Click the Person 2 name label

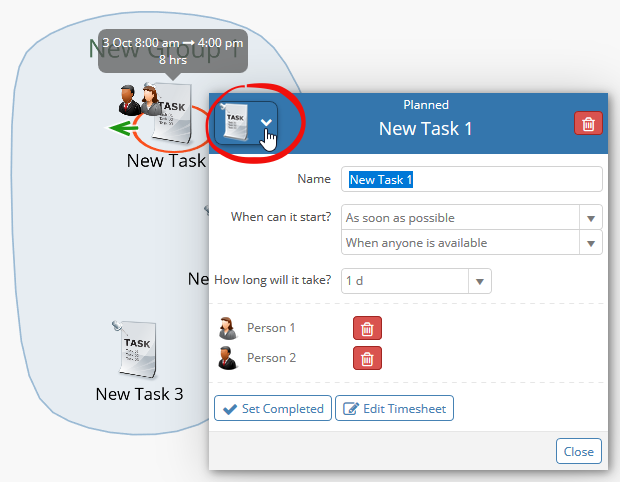(271, 358)
